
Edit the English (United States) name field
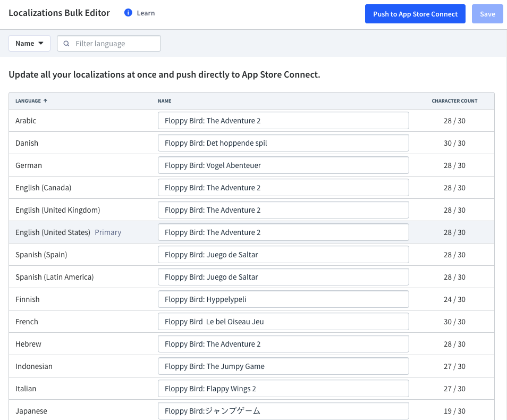[x=283, y=232]
